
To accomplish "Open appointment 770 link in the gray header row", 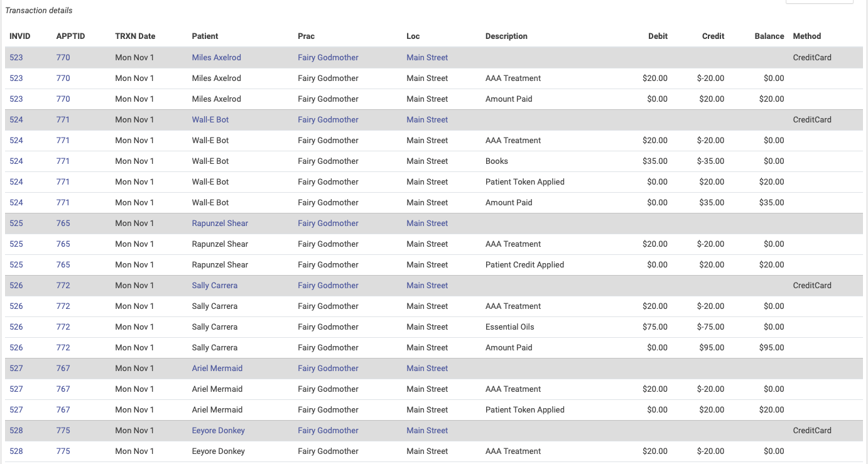I will pyautogui.click(x=63, y=57).
